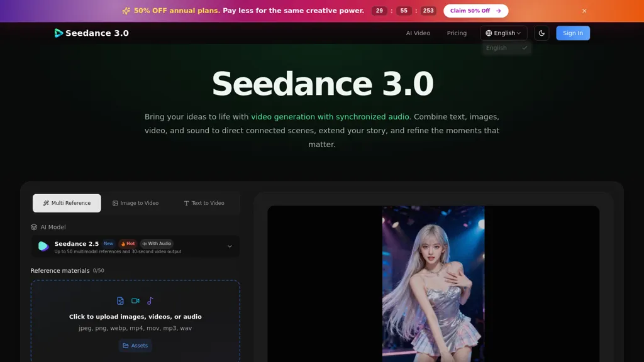This screenshot has height=362, width=644.
Task: Switch to Text to Video tab
Action: pos(204,203)
